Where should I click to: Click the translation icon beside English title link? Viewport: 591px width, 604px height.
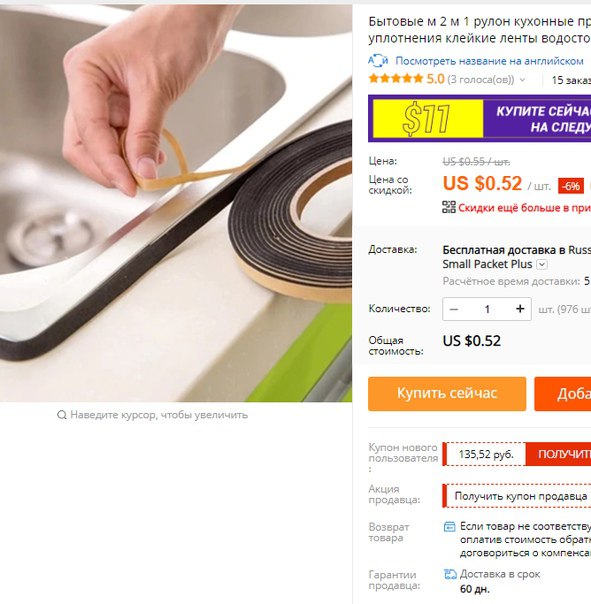(378, 60)
